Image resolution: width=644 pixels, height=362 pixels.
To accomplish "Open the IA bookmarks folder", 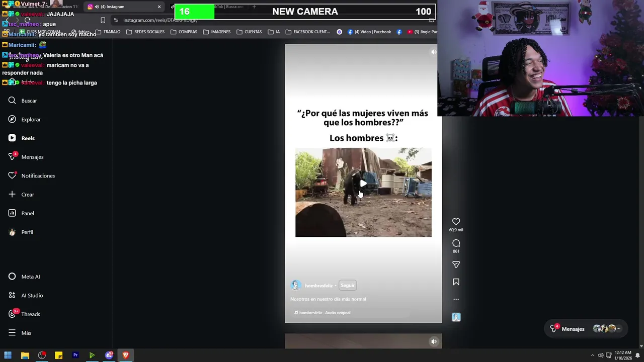I will click(x=274, y=32).
